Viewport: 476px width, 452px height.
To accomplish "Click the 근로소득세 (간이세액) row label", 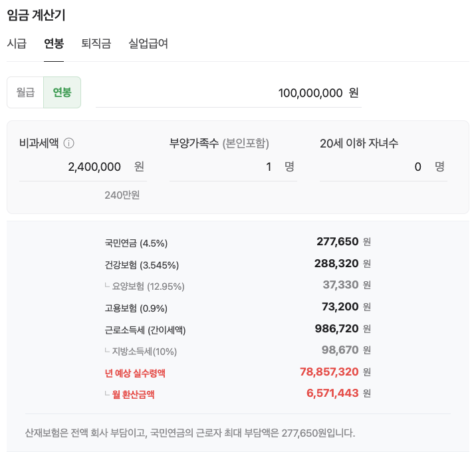I will coord(145,330).
